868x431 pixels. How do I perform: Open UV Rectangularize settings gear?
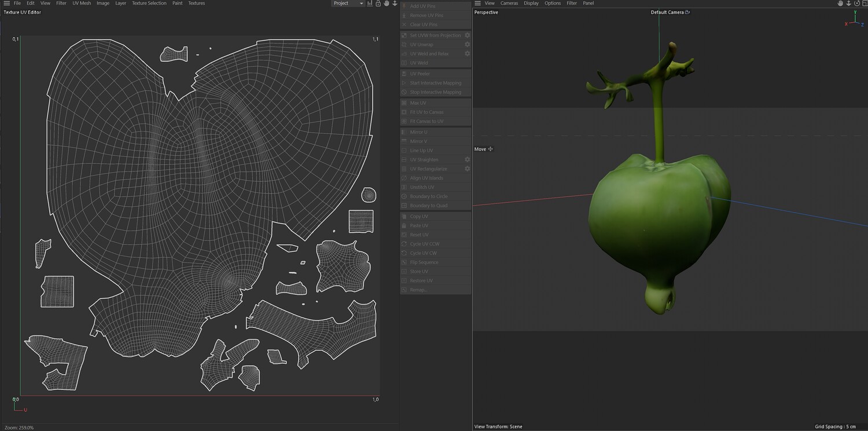(x=468, y=169)
